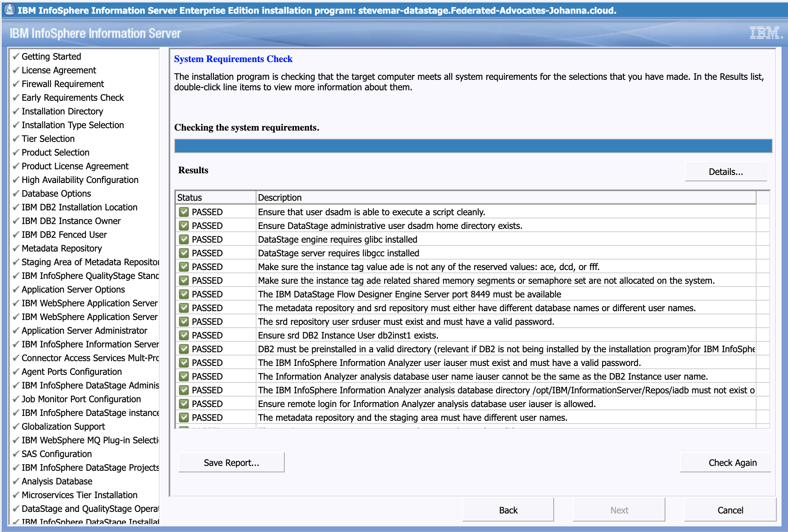Click PASSED icon for dsadm home directory row
This screenshot has width=788, height=532.
pyautogui.click(x=184, y=226)
